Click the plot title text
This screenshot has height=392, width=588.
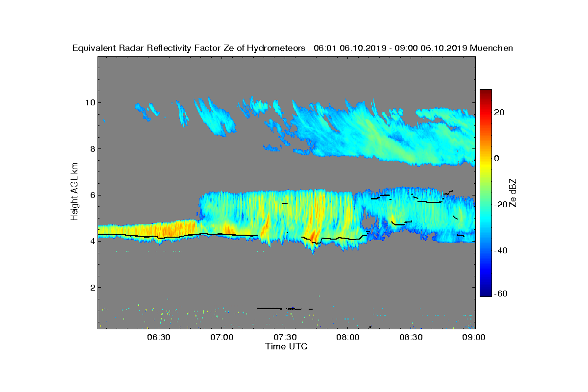[x=293, y=48]
